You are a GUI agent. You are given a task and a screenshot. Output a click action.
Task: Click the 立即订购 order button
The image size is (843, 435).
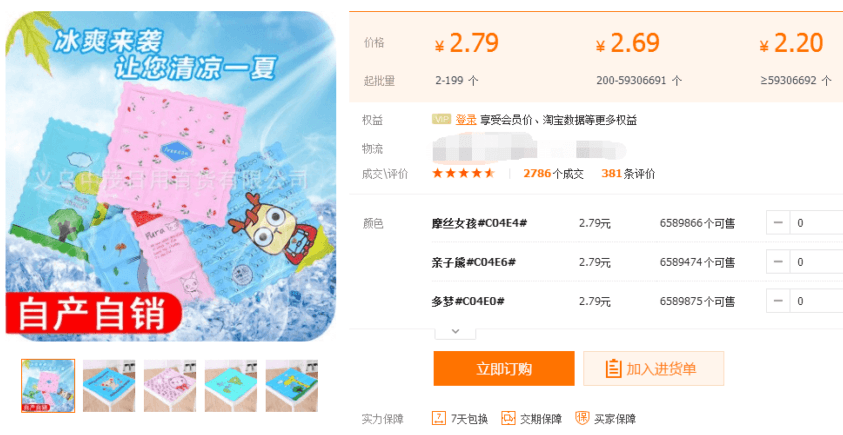pos(504,369)
